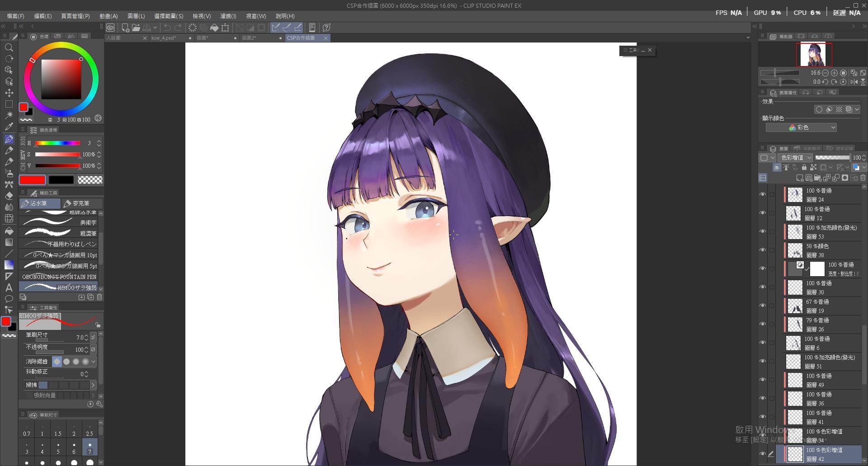The width and height of the screenshot is (868, 466).
Task: Toggle visibility of layer 圖層 30
Action: (x=763, y=287)
